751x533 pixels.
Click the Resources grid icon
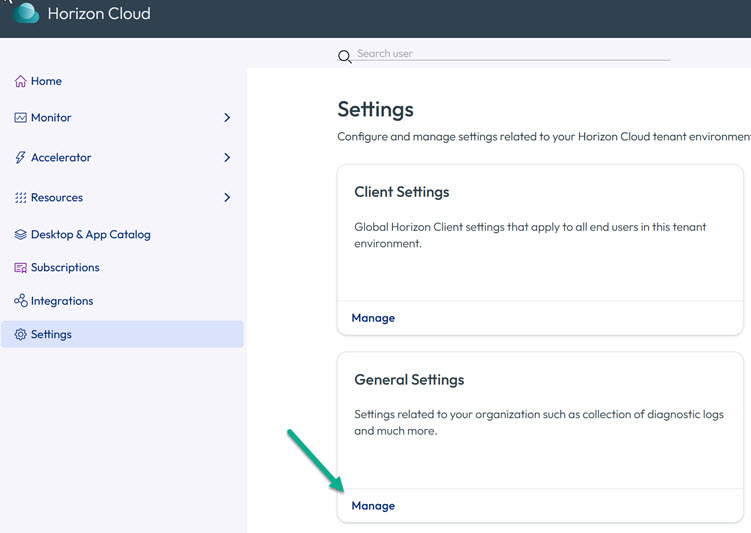tap(20, 198)
